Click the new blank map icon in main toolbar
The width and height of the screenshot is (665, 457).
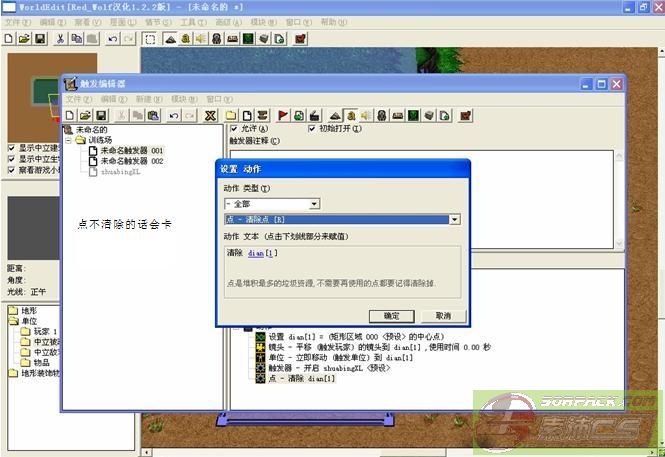click(9, 38)
